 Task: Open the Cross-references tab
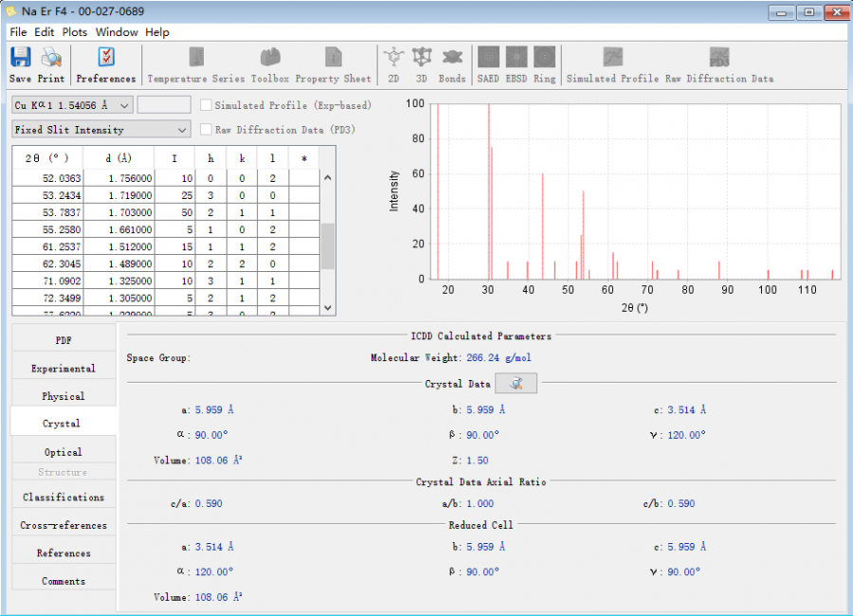coord(64,525)
